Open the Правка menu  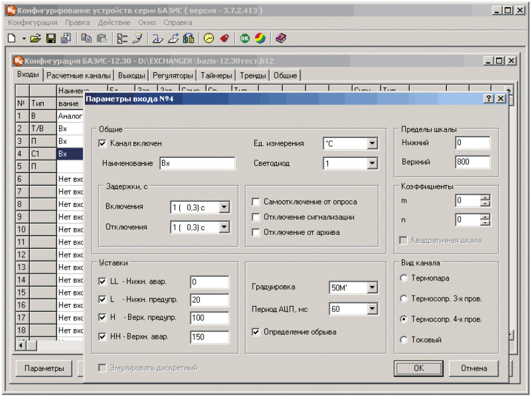[77, 22]
